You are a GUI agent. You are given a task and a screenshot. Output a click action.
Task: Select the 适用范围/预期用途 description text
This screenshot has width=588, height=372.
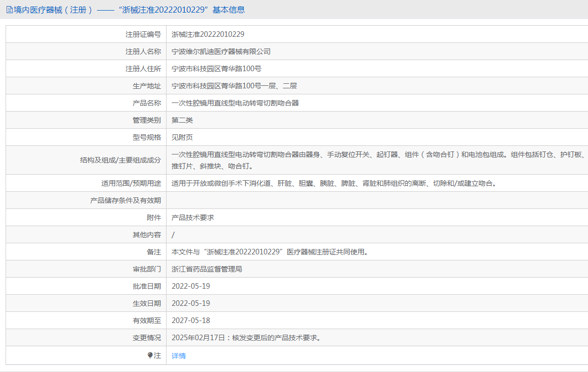click(334, 183)
